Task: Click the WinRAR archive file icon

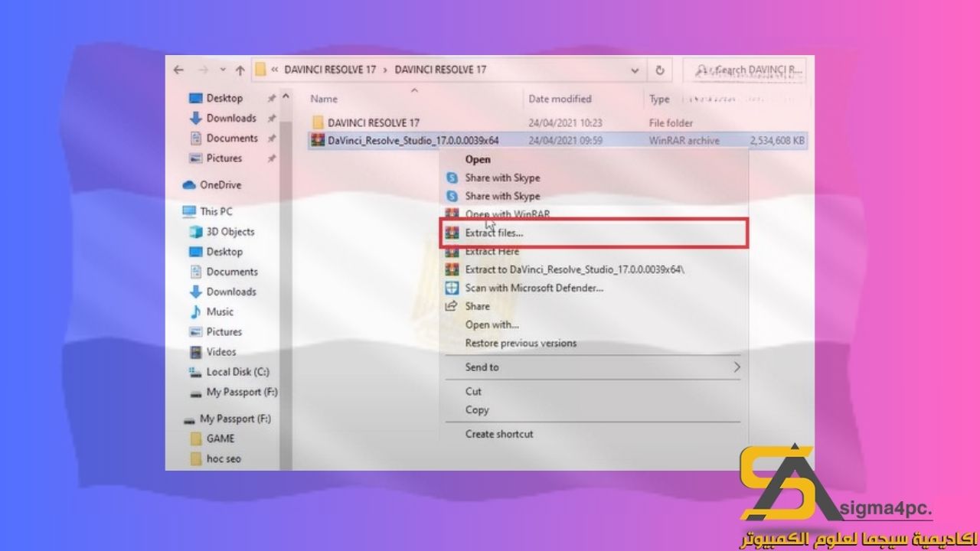Action: 318,140
